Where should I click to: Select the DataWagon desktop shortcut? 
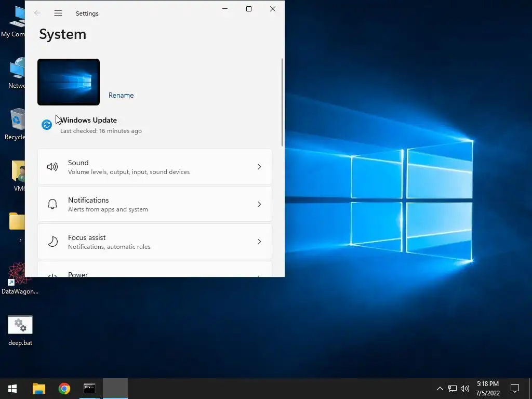point(20,278)
